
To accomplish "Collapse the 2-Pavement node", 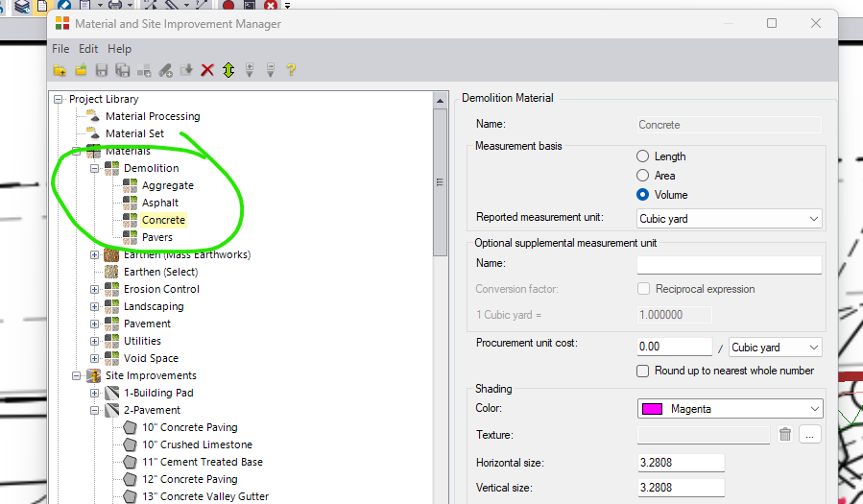I will click(x=95, y=411).
